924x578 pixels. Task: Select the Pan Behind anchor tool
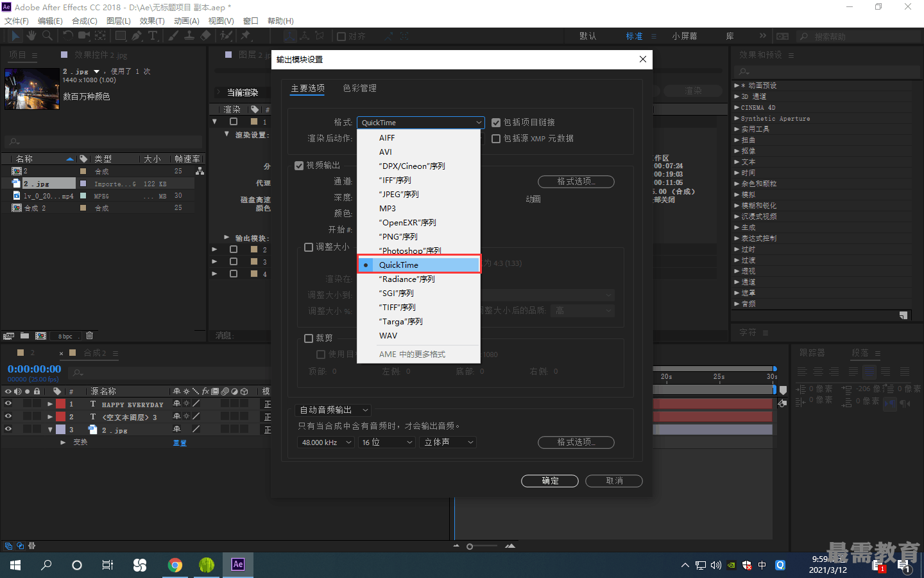101,36
